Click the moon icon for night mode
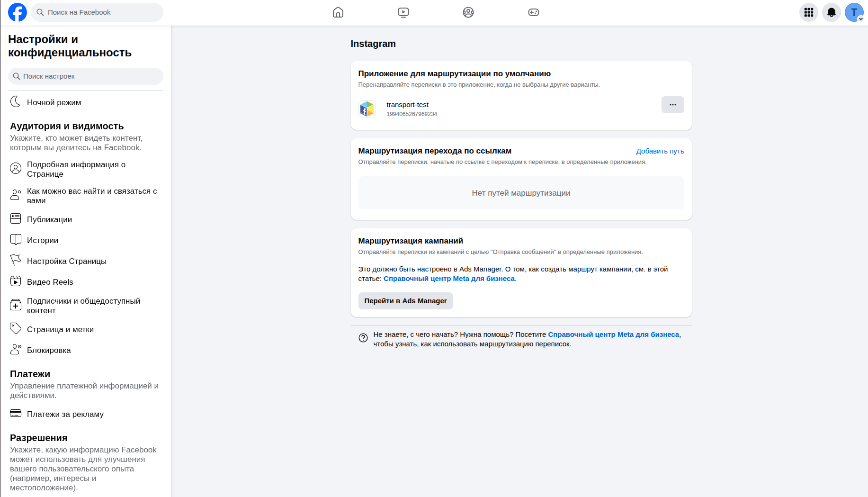The height and width of the screenshot is (497, 868). coord(16,101)
